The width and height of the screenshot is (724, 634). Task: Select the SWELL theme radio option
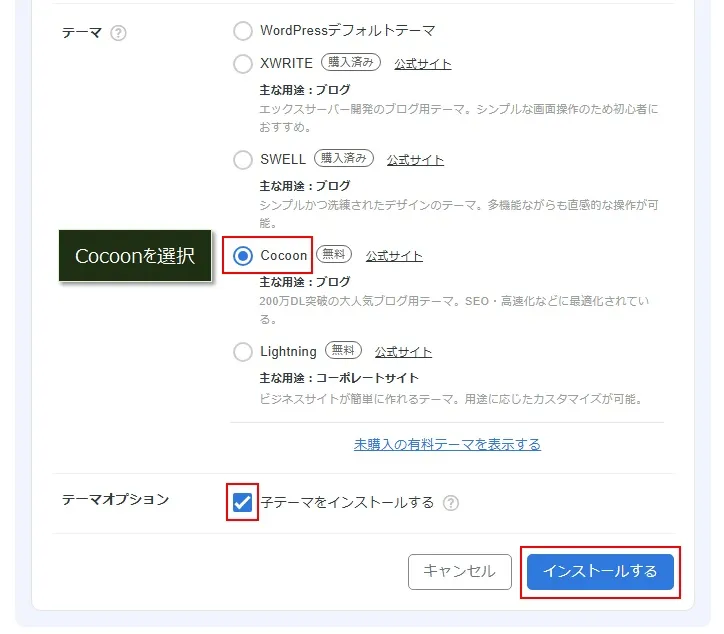(243, 160)
